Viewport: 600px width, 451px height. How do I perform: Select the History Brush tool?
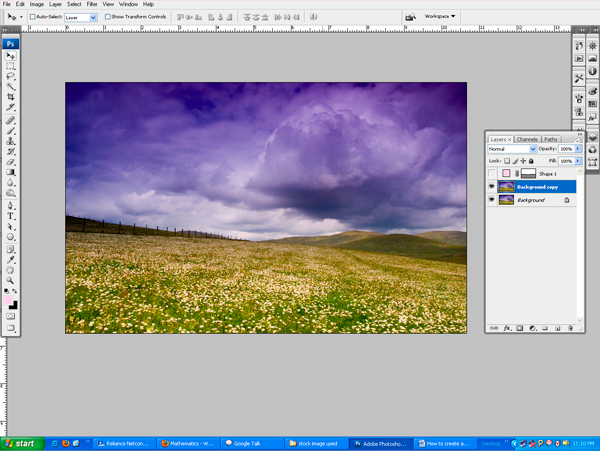pyautogui.click(x=11, y=151)
